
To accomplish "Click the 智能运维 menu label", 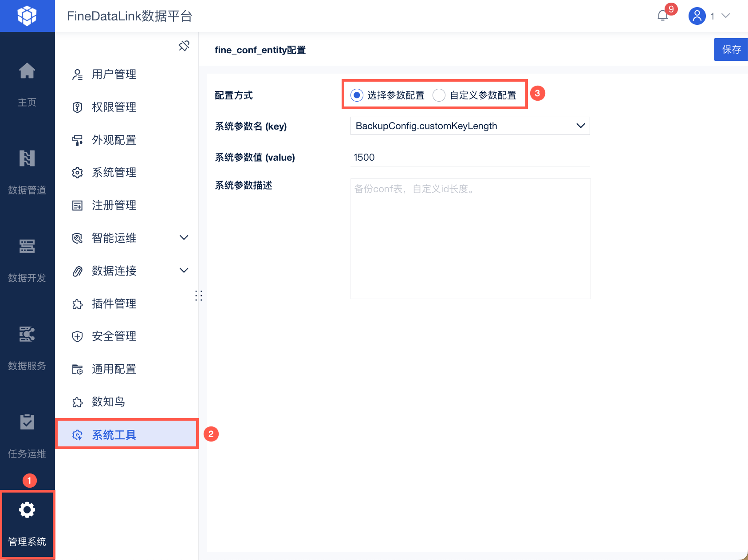I will coord(114,238).
